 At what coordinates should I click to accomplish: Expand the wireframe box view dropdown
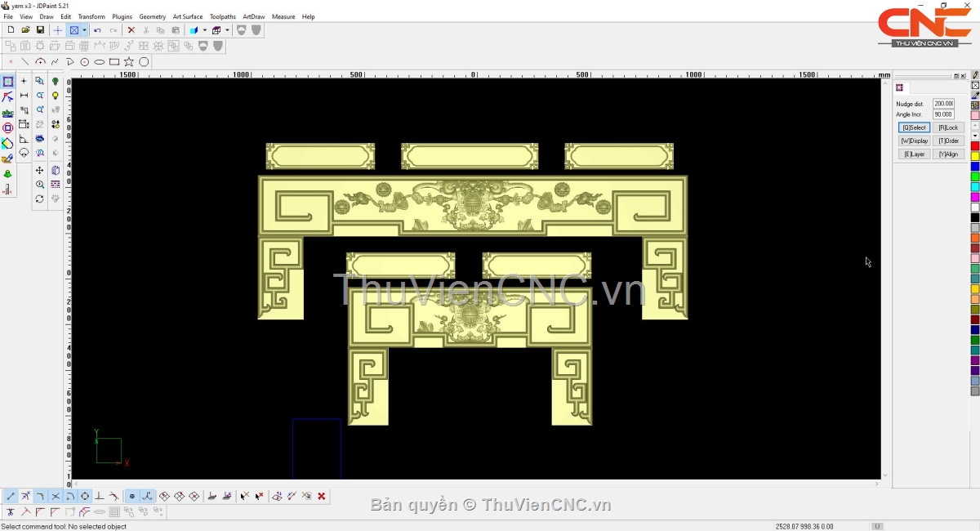tap(227, 30)
